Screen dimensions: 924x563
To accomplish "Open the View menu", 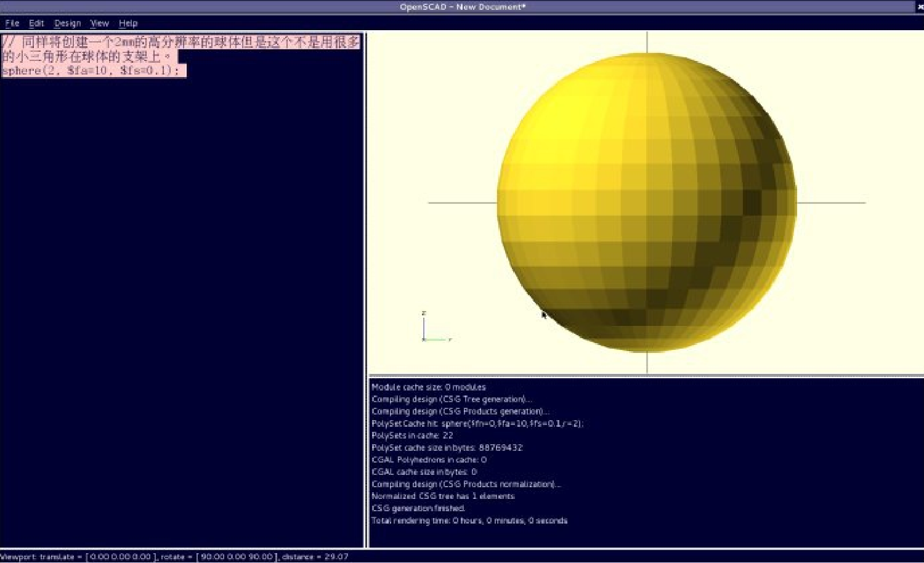I will [x=99, y=23].
